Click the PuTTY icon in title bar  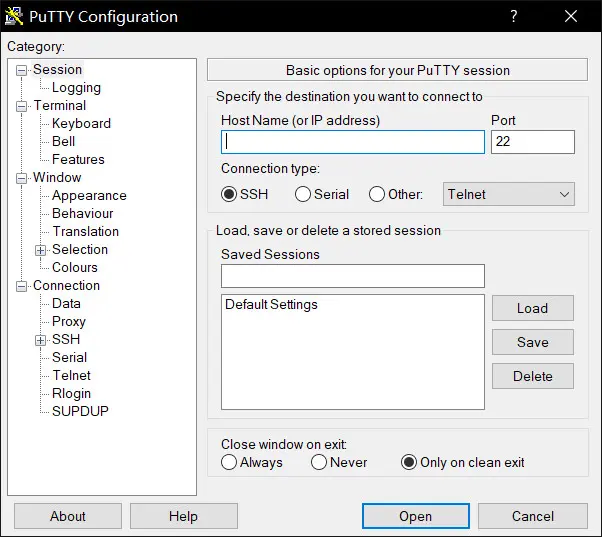tap(14, 16)
